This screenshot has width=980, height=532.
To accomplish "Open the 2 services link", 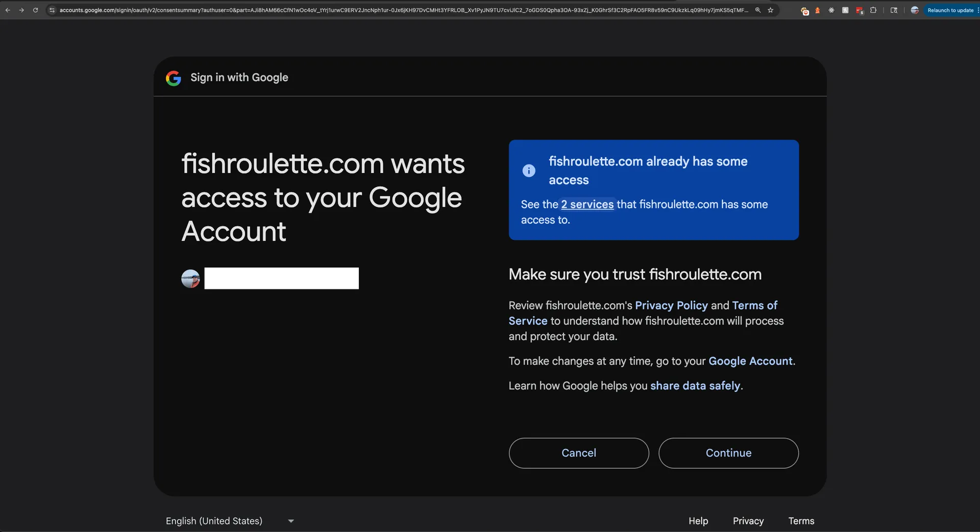I will pos(587,205).
